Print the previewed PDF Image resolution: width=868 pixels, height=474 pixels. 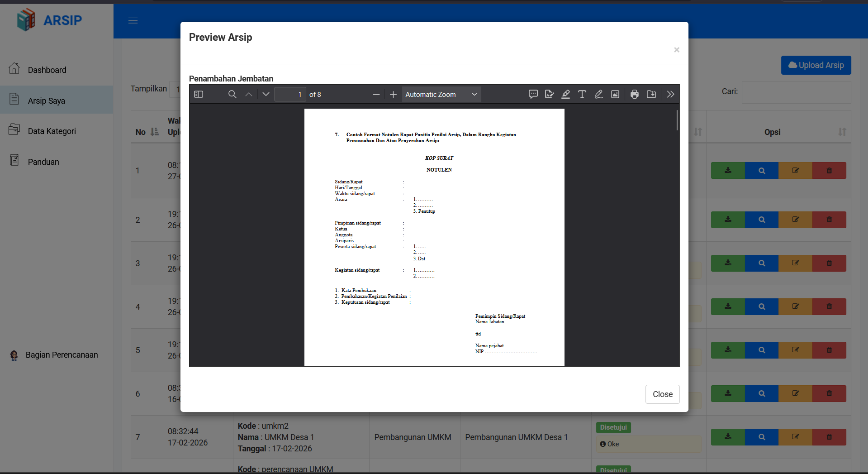tap(635, 94)
